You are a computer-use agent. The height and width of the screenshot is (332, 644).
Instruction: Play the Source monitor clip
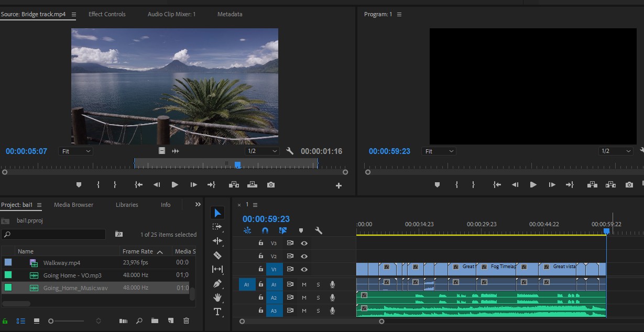[174, 185]
